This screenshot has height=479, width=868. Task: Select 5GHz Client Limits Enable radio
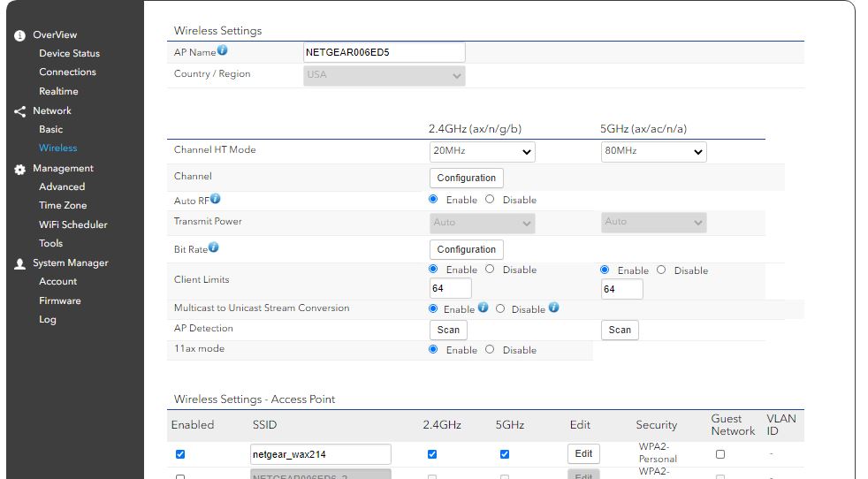pyautogui.click(x=605, y=270)
